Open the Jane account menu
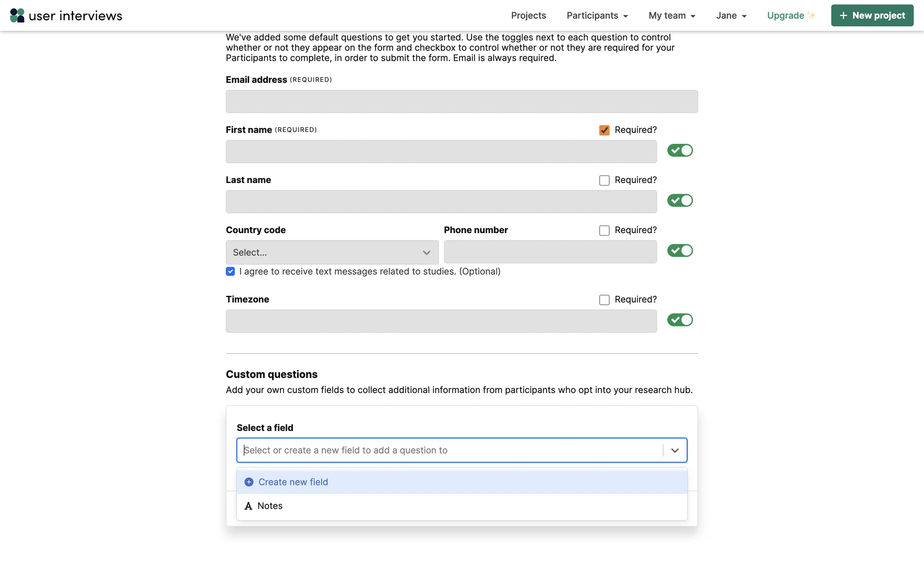The height and width of the screenshot is (578, 924). 731,15
